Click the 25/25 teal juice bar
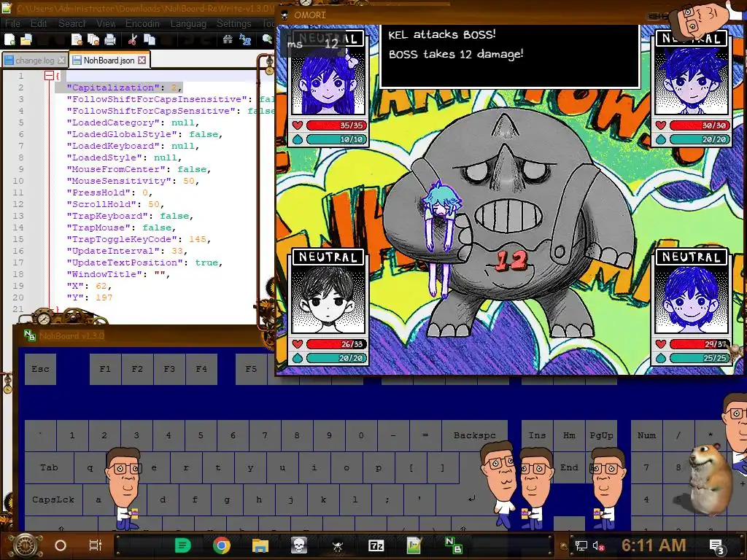Image resolution: width=747 pixels, height=560 pixels. 699,358
